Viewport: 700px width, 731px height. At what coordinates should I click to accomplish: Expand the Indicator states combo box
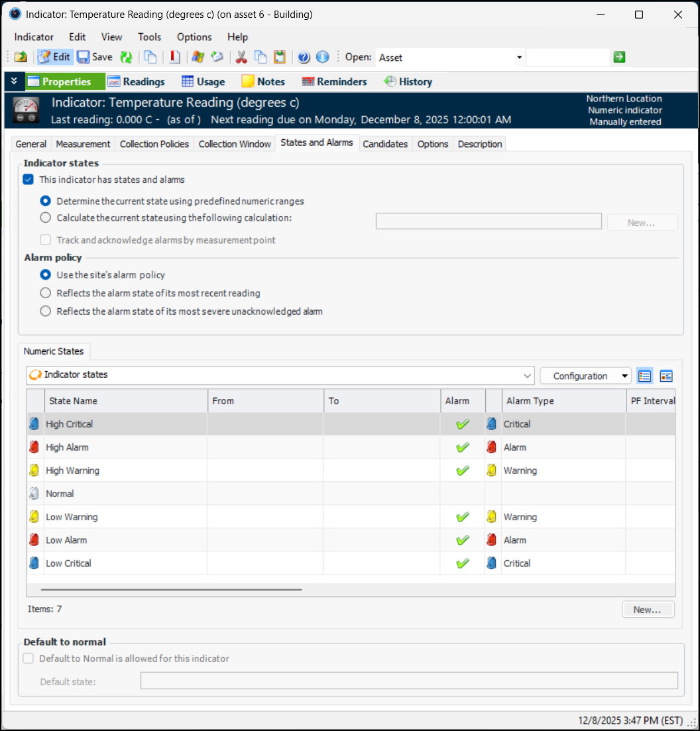click(x=528, y=376)
